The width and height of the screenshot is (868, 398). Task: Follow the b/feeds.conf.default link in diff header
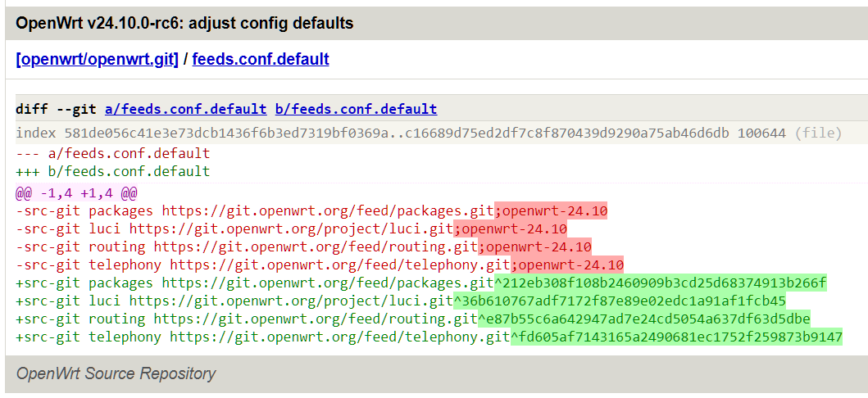click(x=356, y=109)
